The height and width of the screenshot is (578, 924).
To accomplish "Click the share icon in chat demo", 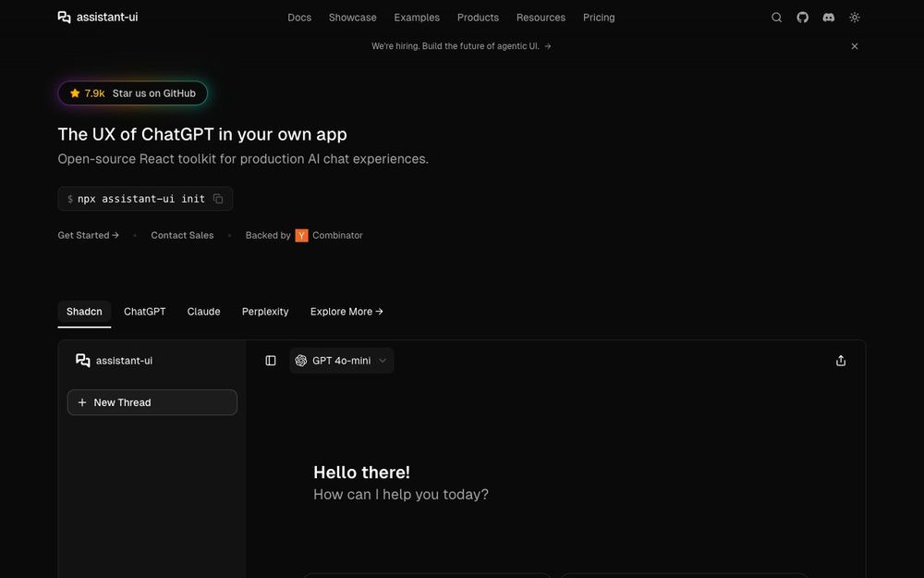I will [841, 361].
